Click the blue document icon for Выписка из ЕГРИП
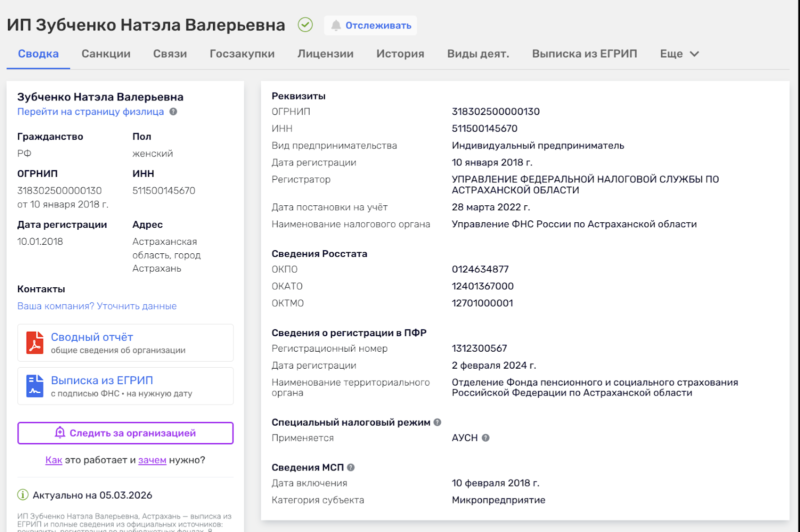 click(x=34, y=386)
